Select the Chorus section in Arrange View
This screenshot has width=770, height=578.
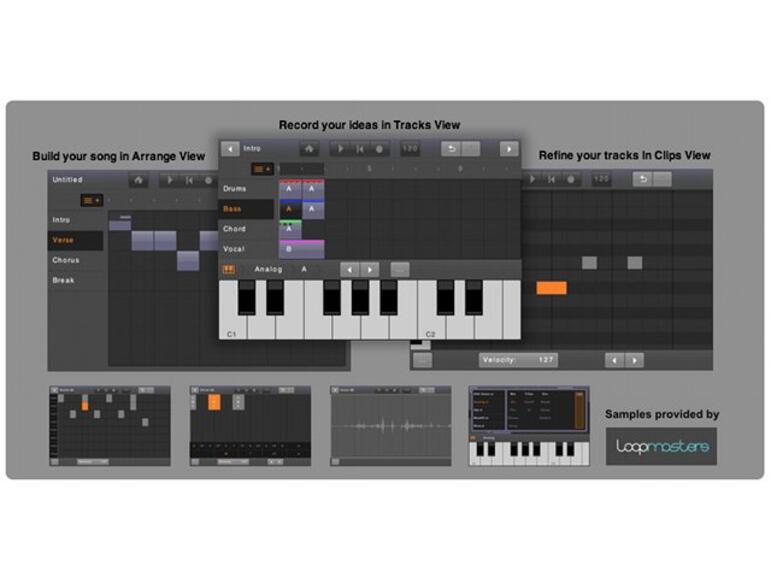pos(76,260)
